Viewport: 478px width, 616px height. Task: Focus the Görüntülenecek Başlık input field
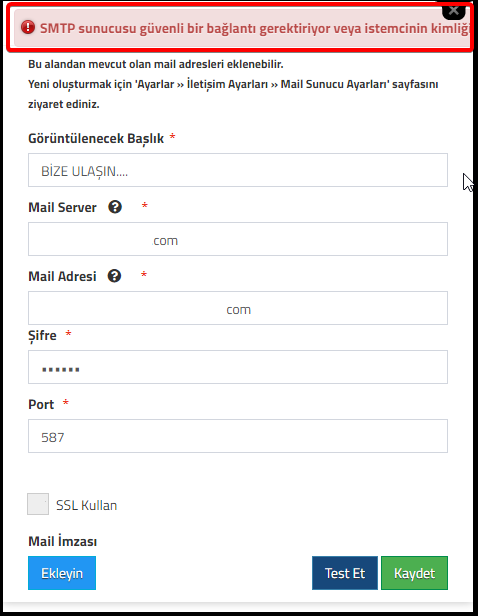(238, 170)
